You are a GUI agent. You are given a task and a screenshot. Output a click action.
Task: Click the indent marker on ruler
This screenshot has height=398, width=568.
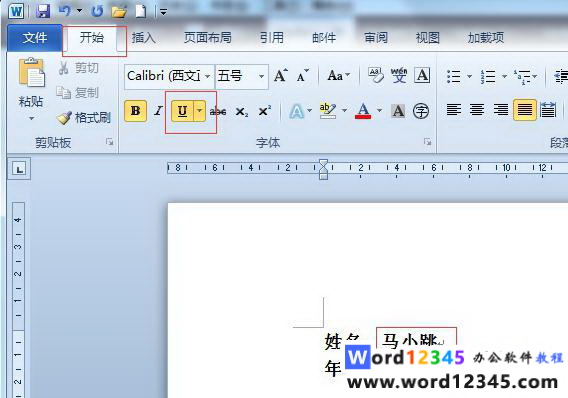(x=323, y=169)
